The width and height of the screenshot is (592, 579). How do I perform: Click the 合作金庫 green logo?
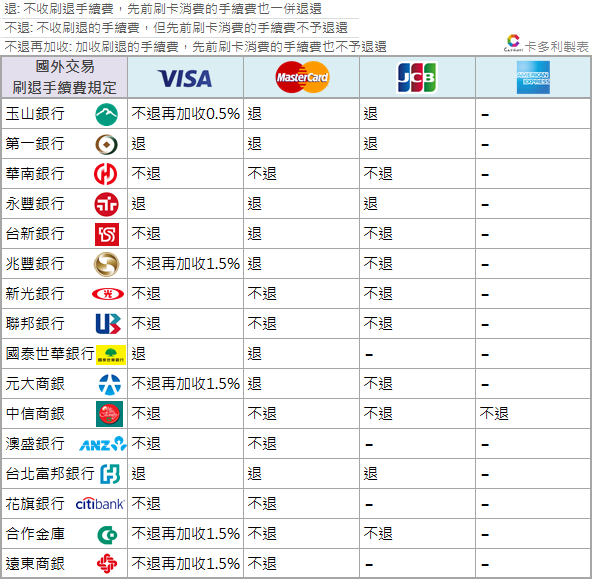click(x=107, y=535)
